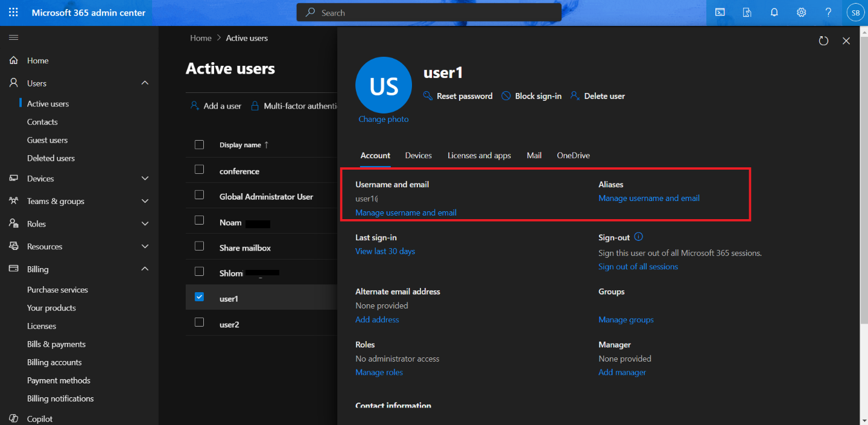Click the Add manager link
The height and width of the screenshot is (425, 868).
click(x=622, y=372)
